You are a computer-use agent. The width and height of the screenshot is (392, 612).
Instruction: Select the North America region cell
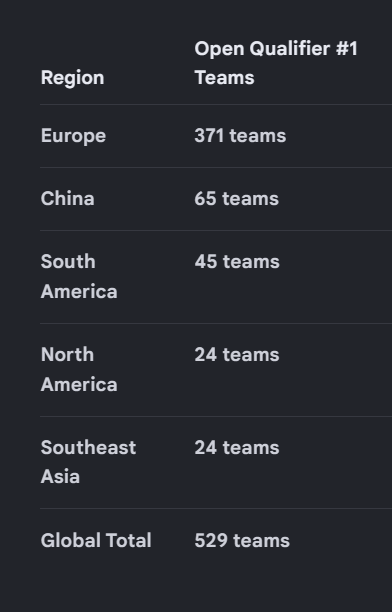point(79,370)
